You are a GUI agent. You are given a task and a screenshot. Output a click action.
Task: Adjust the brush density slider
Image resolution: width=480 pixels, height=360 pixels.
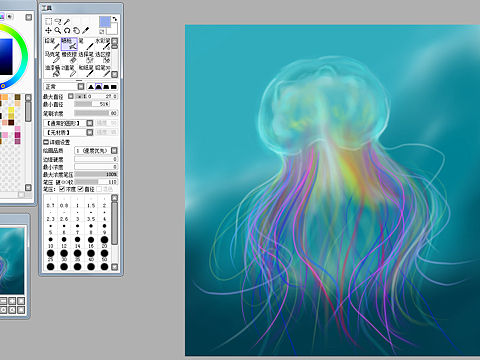(x=96, y=113)
